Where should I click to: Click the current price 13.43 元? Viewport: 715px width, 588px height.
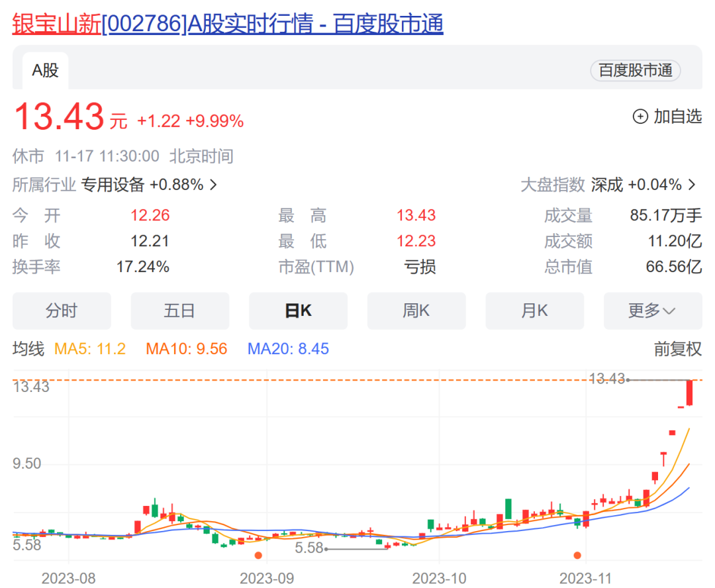[x=71, y=117]
